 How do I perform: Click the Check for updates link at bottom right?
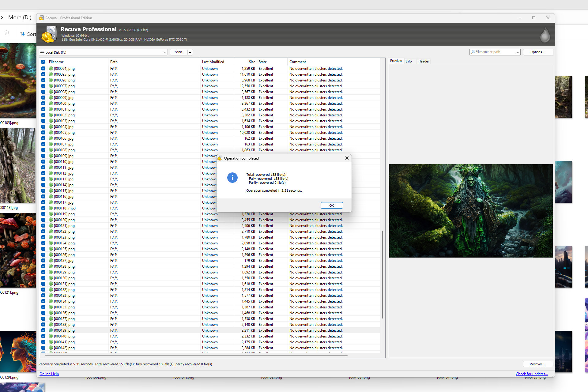(x=532, y=374)
